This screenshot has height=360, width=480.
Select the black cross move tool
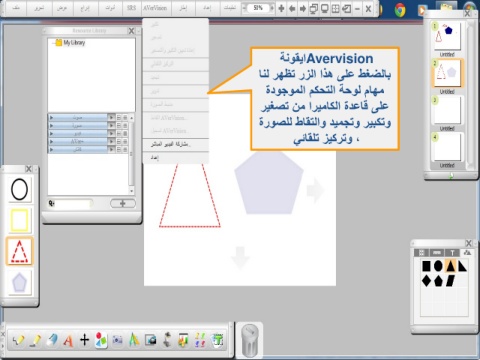85,340
